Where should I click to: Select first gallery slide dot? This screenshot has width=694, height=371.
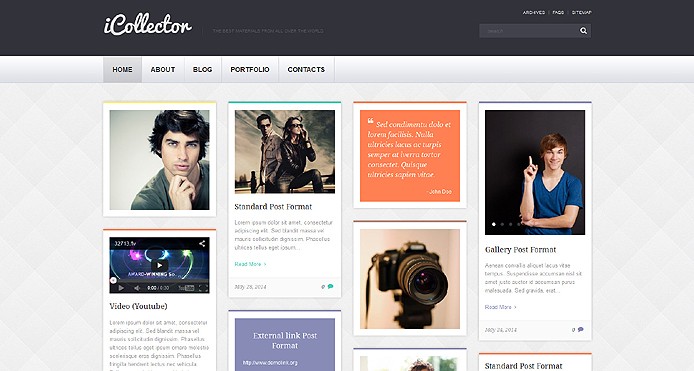(x=494, y=224)
